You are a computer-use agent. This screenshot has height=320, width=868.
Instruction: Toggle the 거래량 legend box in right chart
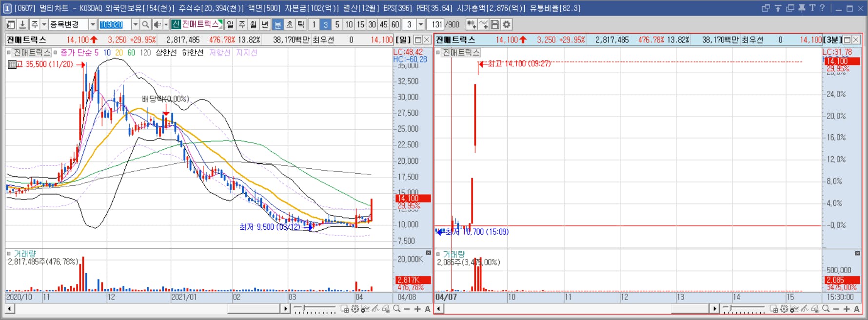[438, 254]
